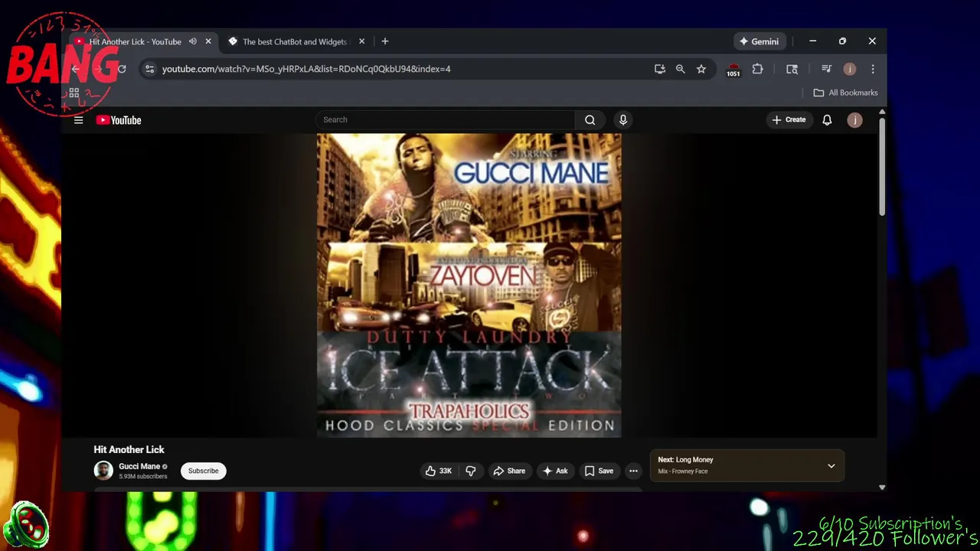Switch to The best ChatBot and Widgets tab

[x=295, y=41]
